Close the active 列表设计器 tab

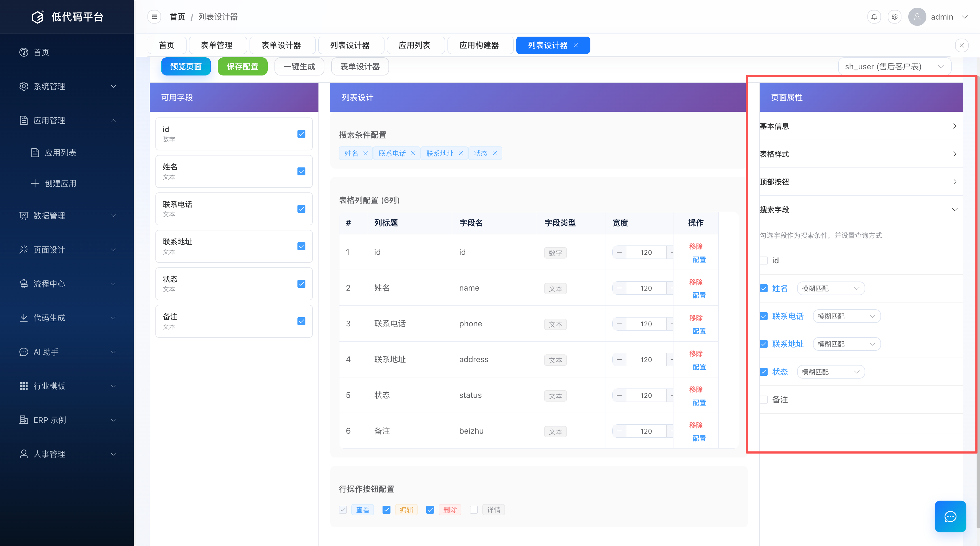click(576, 45)
